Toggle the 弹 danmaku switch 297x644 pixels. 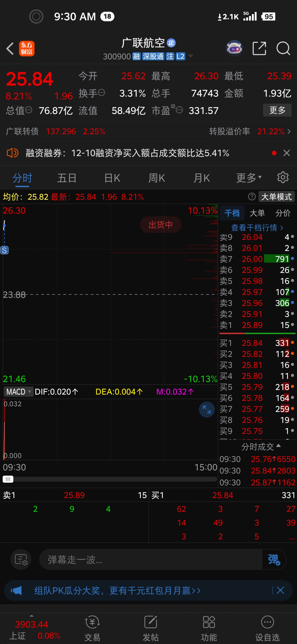click(x=274, y=560)
